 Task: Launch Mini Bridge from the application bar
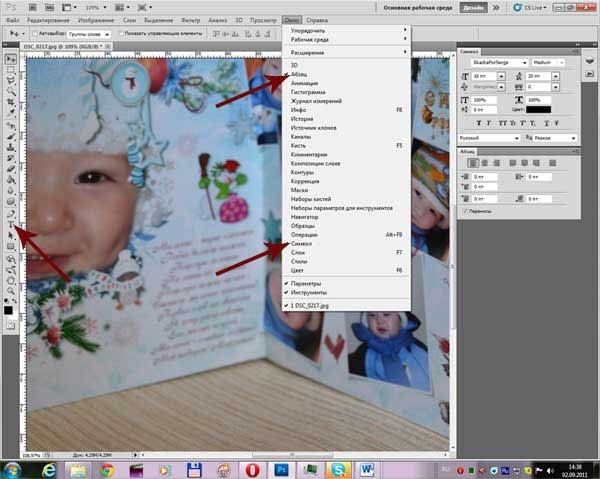49,7
